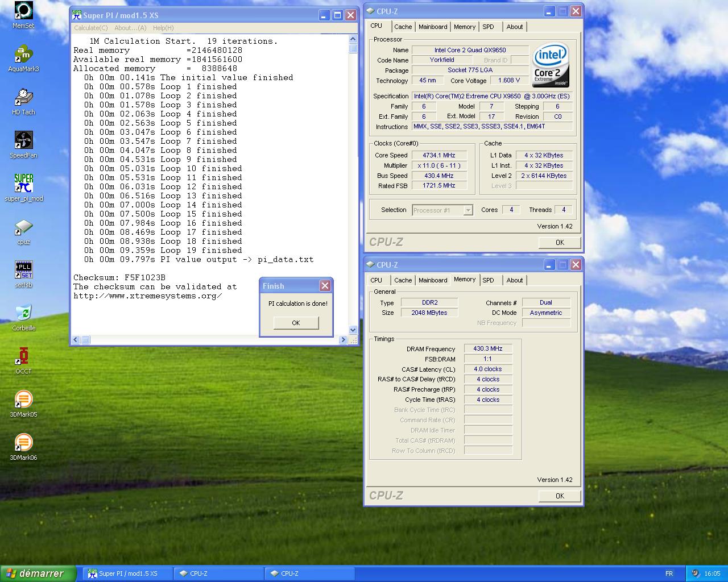Activate the first CPU-Z taskbar button
728x582 pixels.
(x=218, y=573)
